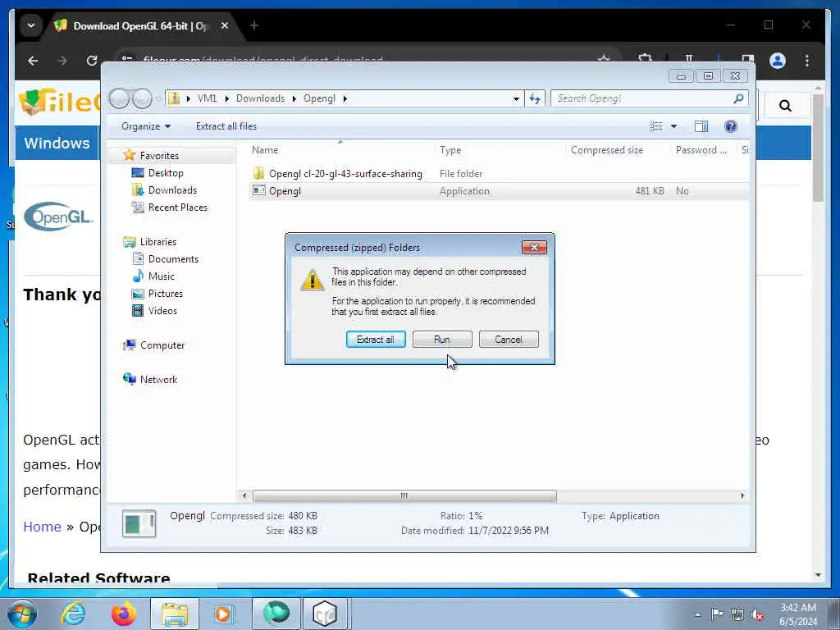Image resolution: width=840 pixels, height=630 pixels.
Task: Close the Compressed Folders dialog with X
Action: [534, 247]
